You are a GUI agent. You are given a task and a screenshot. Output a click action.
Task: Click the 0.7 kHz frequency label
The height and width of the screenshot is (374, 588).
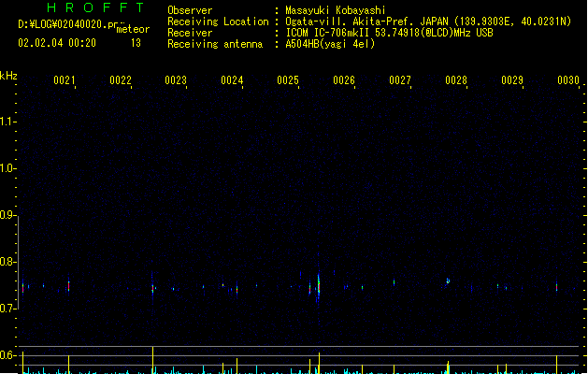click(7, 309)
